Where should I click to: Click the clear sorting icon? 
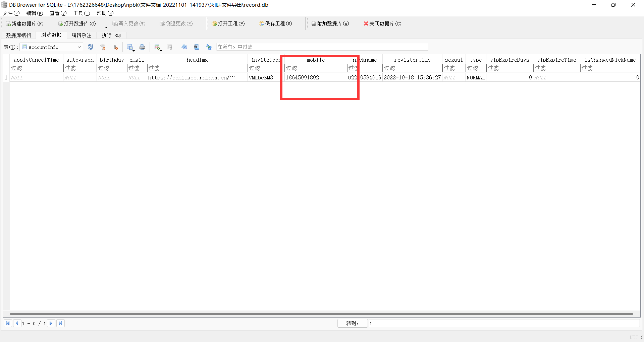116,47
